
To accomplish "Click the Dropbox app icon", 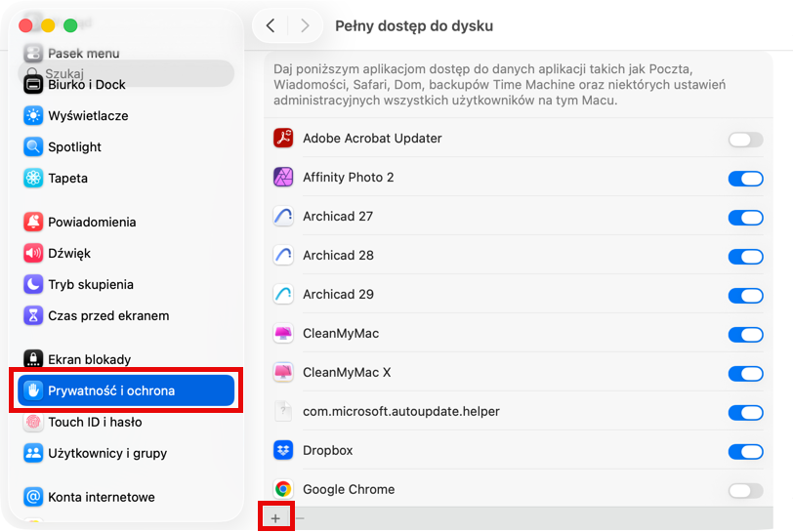I will point(283,451).
